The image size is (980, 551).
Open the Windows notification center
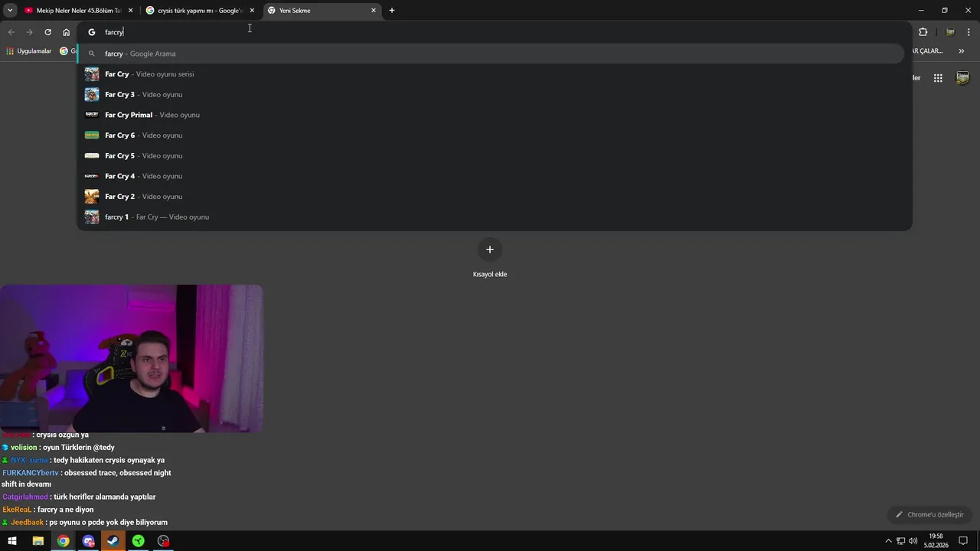tap(963, 541)
